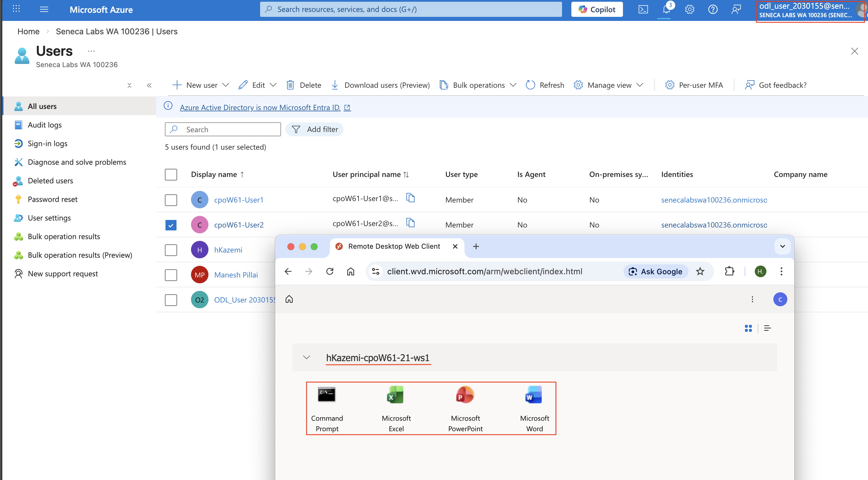Open Chrome tab search dropdown
The height and width of the screenshot is (480, 868).
(x=782, y=246)
